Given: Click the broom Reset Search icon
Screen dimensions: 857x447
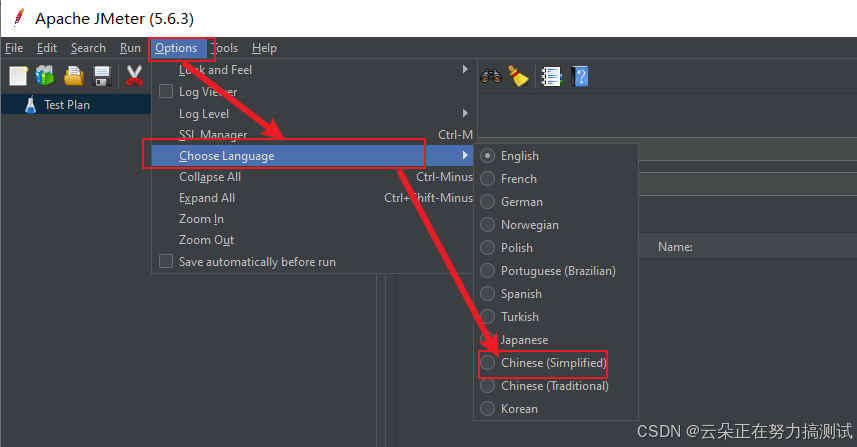Looking at the screenshot, I should [518, 76].
